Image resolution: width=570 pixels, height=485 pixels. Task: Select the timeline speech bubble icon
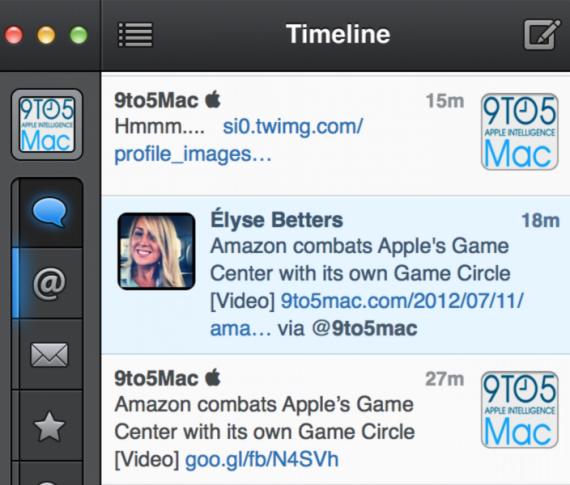(49, 212)
